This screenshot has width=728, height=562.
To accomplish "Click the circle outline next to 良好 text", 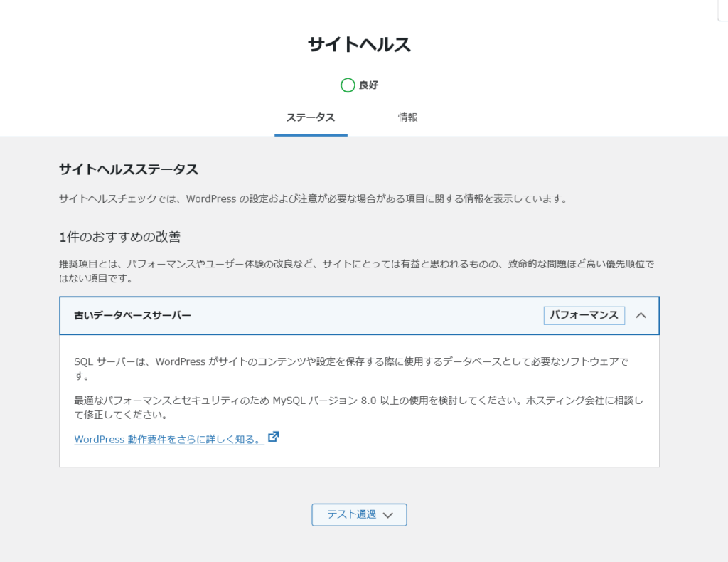I will (x=348, y=85).
